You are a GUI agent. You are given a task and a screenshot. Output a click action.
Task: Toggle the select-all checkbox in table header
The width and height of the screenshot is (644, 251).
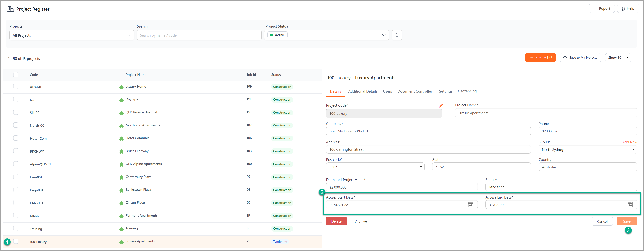pos(16,74)
